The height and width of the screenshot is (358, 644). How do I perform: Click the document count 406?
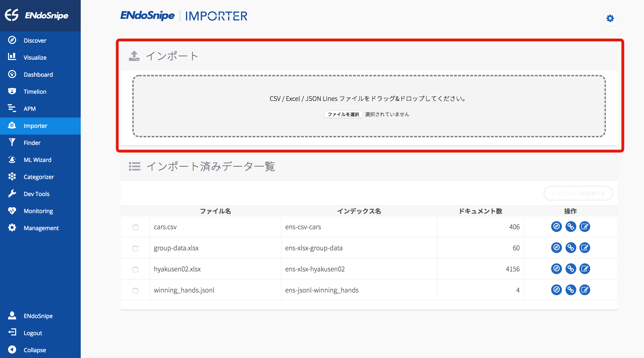(514, 227)
